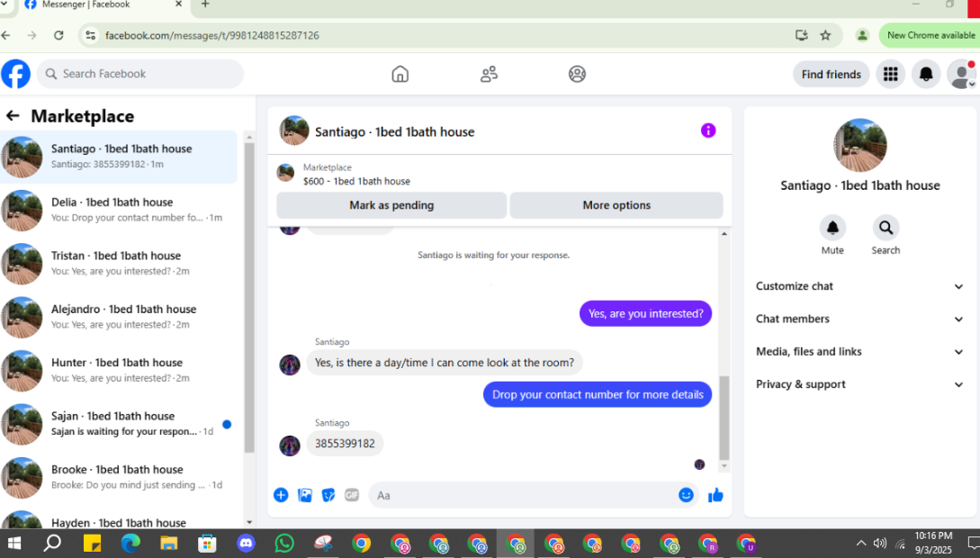
Task: Open Windows Start menu
Action: click(14, 544)
